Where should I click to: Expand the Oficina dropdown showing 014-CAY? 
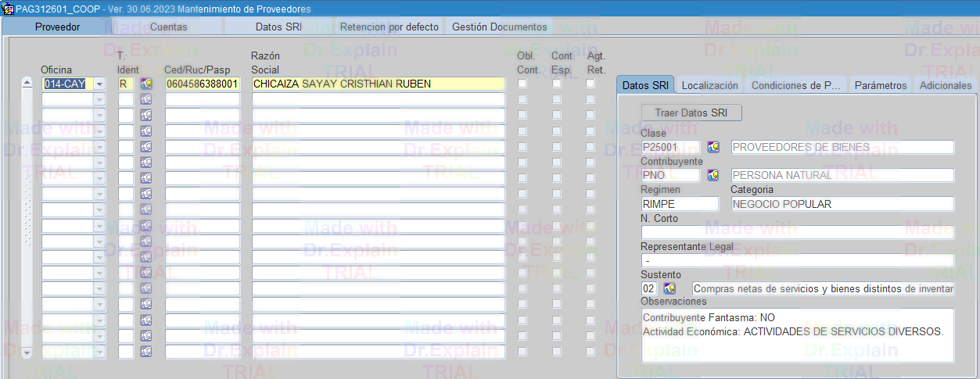[99, 84]
